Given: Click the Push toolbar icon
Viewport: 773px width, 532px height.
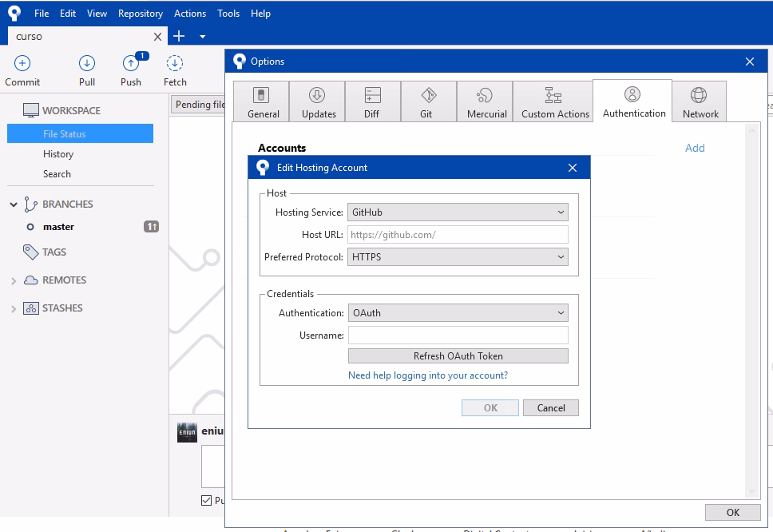Looking at the screenshot, I should pyautogui.click(x=131, y=63).
